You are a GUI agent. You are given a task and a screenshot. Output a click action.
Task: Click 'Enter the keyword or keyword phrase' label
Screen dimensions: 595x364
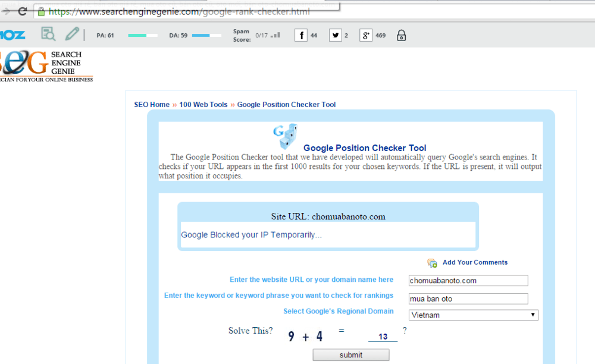279,296
